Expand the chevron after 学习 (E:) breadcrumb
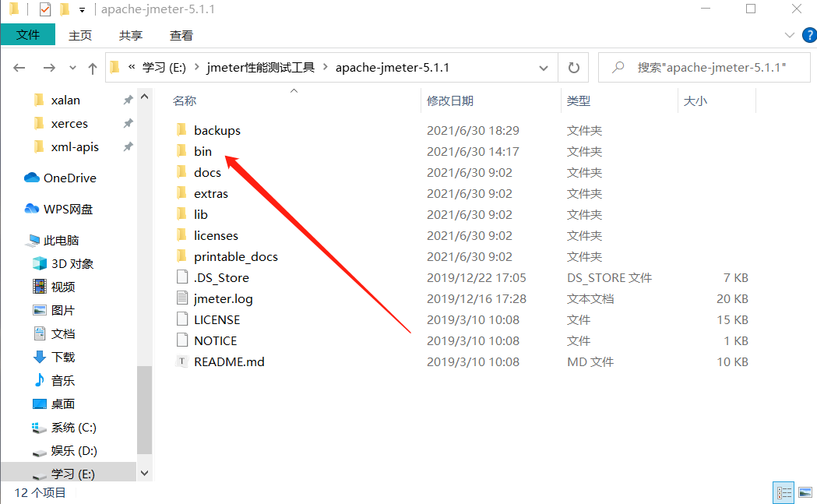This screenshot has width=817, height=504. 197,67
